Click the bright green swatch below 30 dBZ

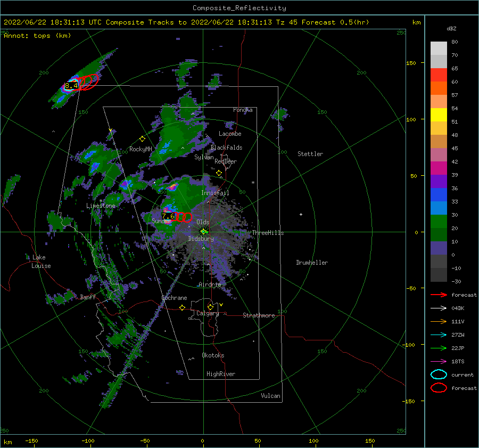(x=439, y=222)
